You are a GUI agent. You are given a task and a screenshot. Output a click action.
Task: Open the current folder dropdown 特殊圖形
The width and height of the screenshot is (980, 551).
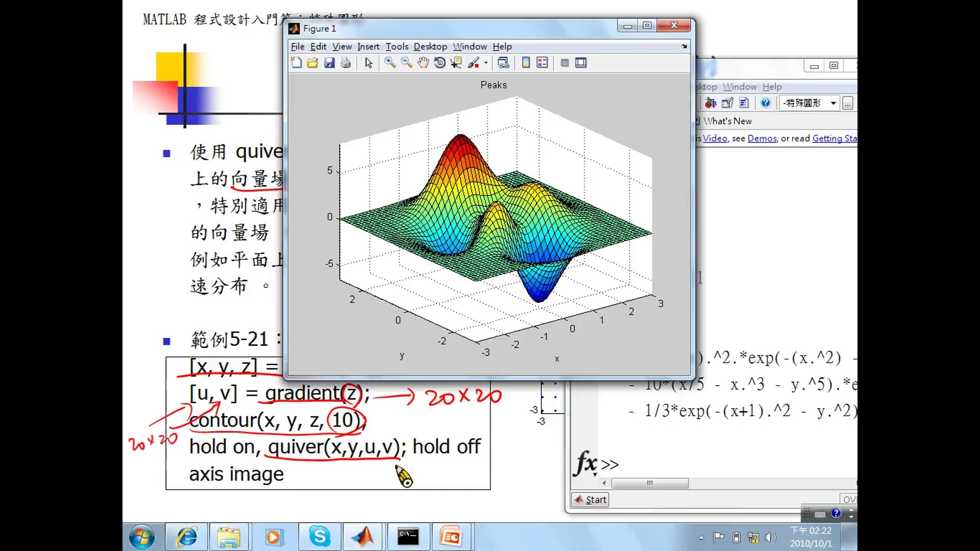833,103
